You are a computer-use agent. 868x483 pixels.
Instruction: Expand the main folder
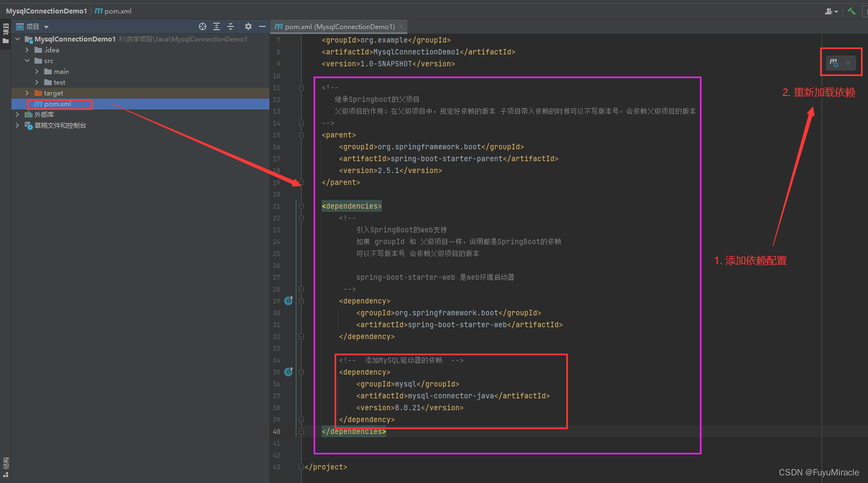pos(37,71)
